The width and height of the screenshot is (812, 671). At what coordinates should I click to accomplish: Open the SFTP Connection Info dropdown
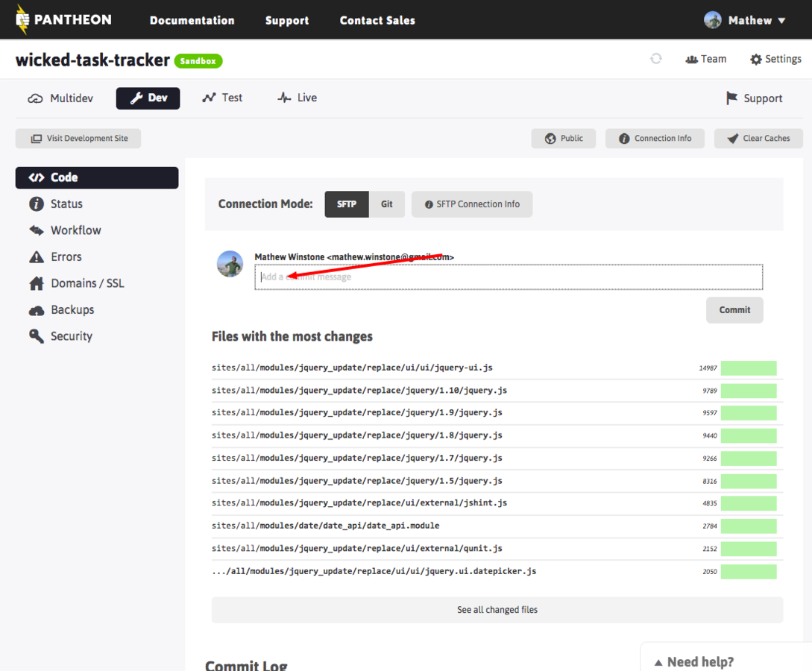pyautogui.click(x=472, y=204)
